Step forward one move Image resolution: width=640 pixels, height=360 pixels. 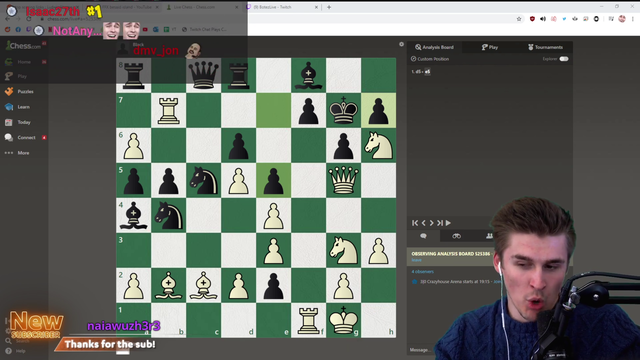point(431,223)
